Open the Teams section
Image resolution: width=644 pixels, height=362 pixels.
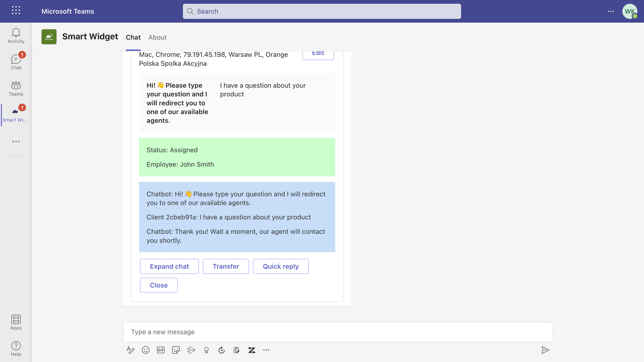pyautogui.click(x=16, y=89)
